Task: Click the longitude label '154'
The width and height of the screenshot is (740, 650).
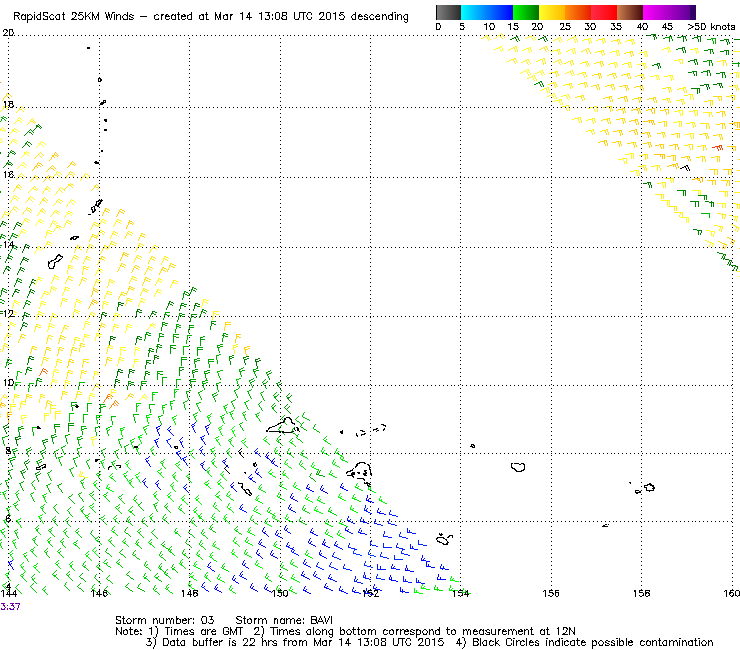Action: coord(461,593)
